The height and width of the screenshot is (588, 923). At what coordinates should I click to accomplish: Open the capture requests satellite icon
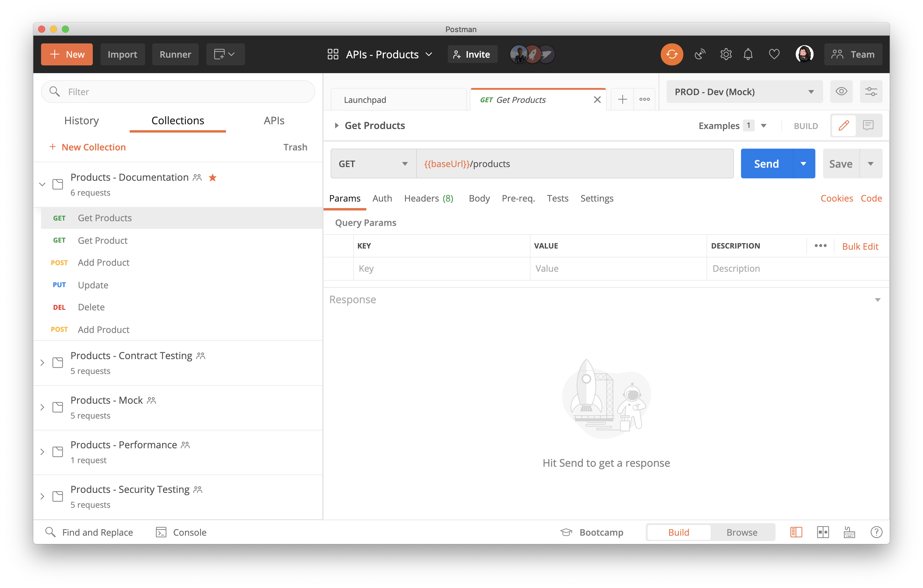pyautogui.click(x=700, y=54)
